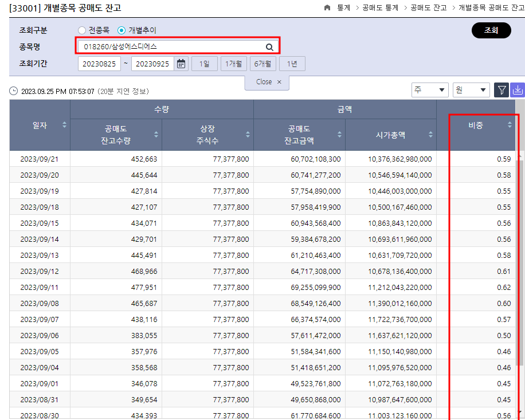Select the 개별추이 radio option
The width and height of the screenshot is (525, 420).
tap(122, 30)
